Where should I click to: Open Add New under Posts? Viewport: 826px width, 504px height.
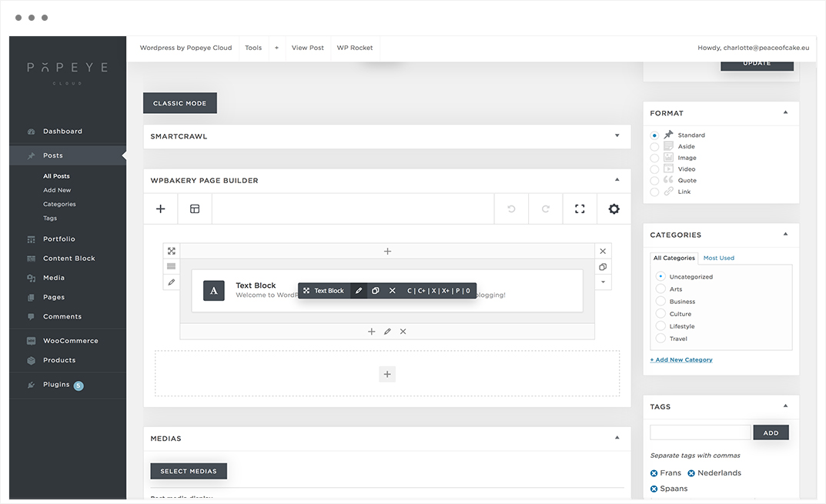[57, 190]
